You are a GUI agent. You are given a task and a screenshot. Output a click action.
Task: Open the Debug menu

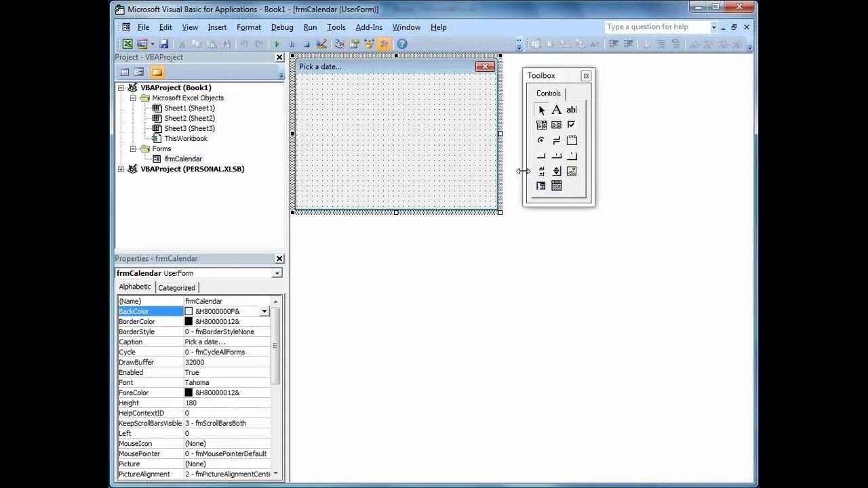point(282,27)
